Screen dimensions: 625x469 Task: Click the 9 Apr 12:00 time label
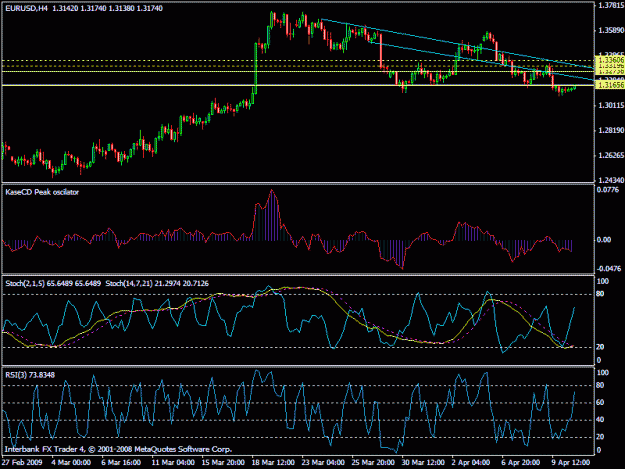[571, 463]
